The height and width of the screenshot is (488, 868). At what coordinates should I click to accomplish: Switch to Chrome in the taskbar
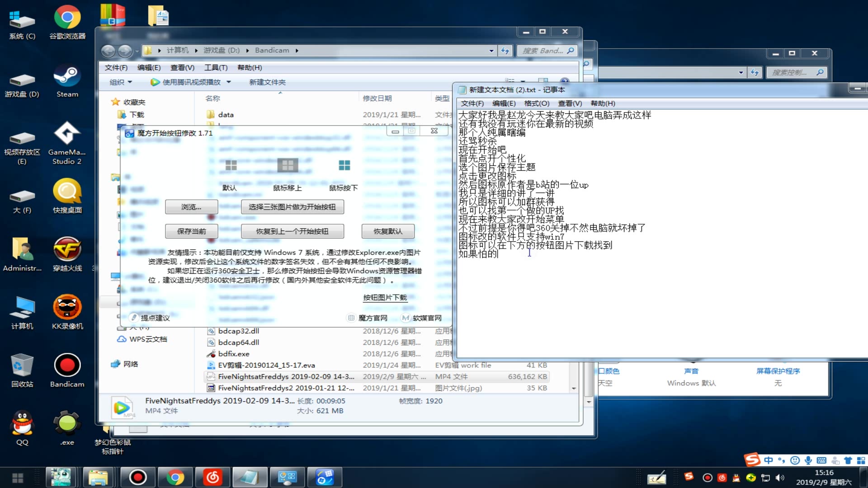(175, 477)
